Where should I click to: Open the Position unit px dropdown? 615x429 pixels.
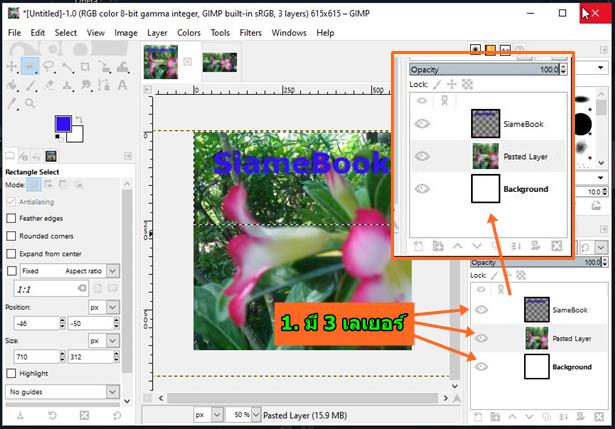[104, 307]
